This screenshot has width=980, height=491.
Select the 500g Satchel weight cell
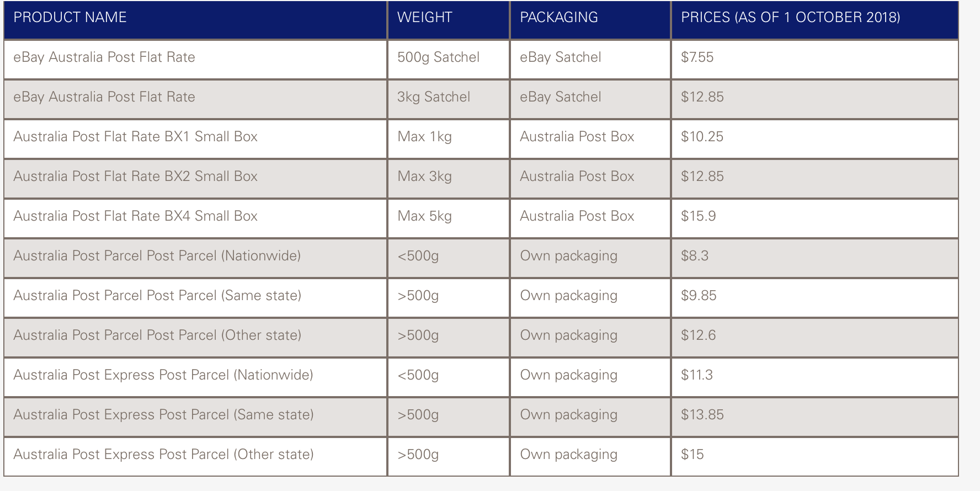(x=438, y=57)
